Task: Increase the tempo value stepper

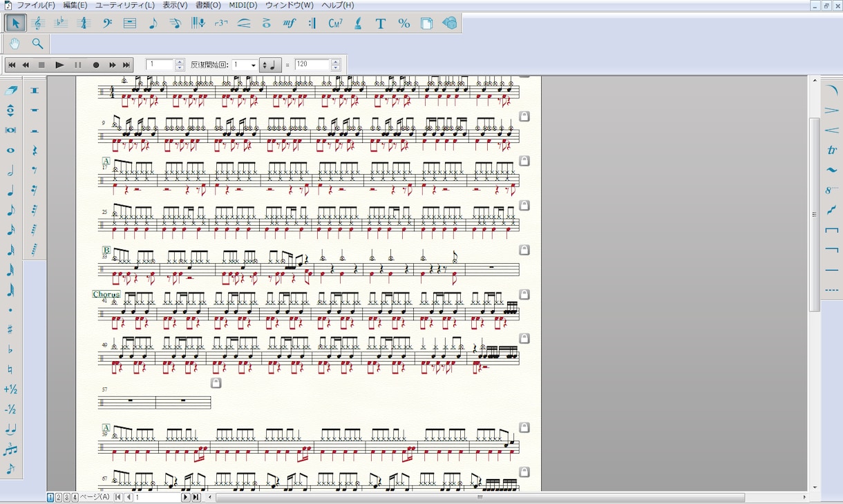Action: pos(336,62)
